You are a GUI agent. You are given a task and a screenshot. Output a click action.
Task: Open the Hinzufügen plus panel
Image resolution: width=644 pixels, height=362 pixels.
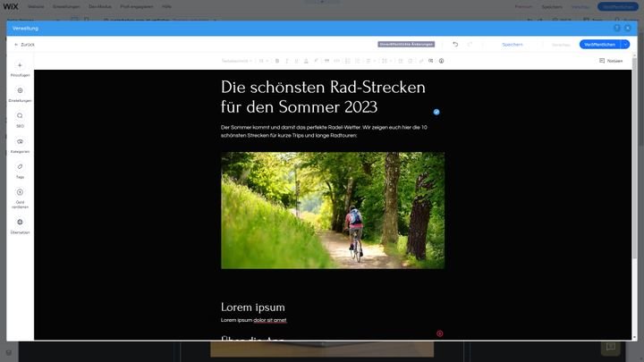tap(20, 69)
